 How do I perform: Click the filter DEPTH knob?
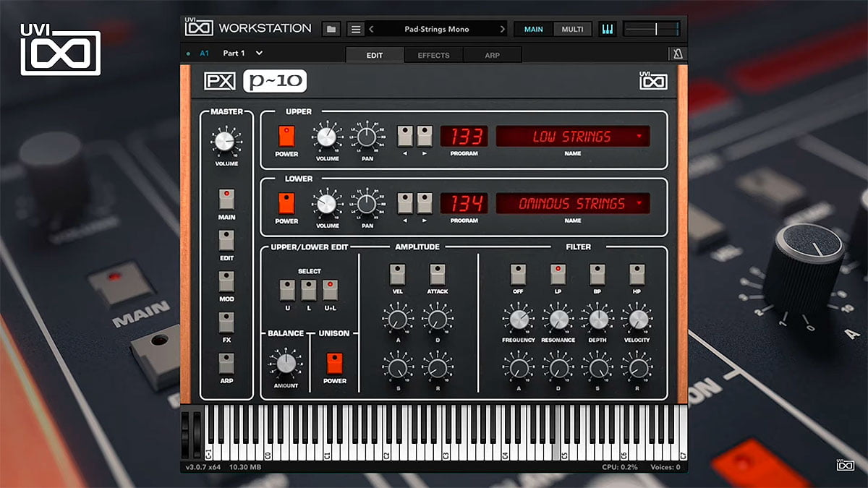point(597,319)
